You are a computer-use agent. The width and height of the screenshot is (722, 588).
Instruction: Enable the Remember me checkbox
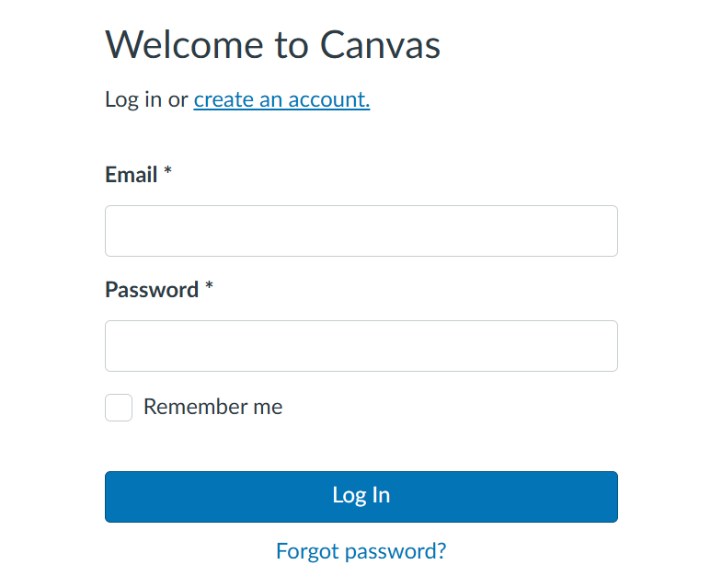pos(119,408)
